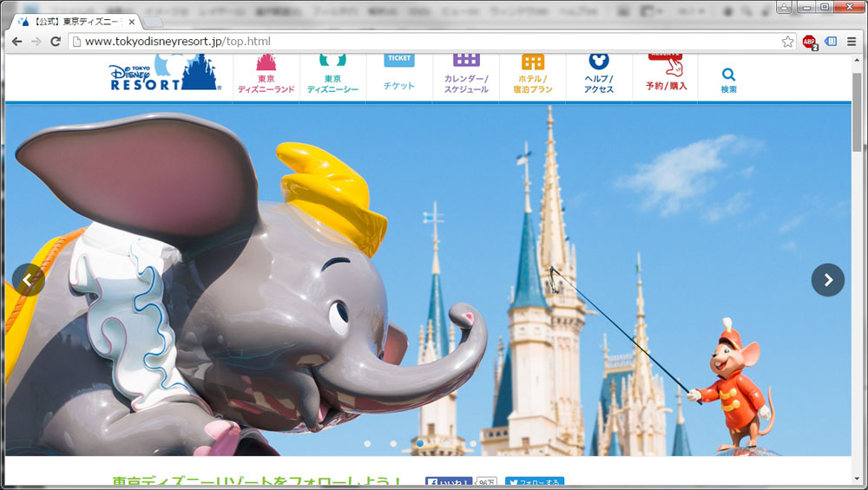Select the second carousel dot indicator
This screenshot has height=490, width=868.
coord(393,443)
